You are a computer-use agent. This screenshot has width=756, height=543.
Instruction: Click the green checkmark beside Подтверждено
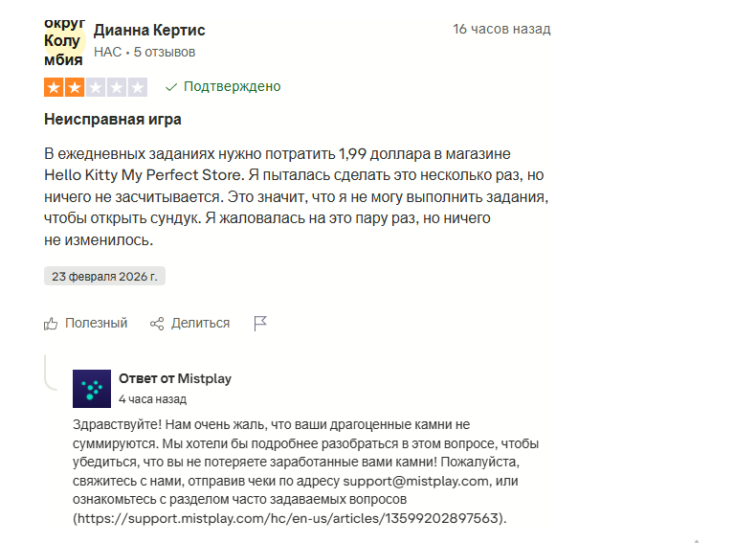171,87
